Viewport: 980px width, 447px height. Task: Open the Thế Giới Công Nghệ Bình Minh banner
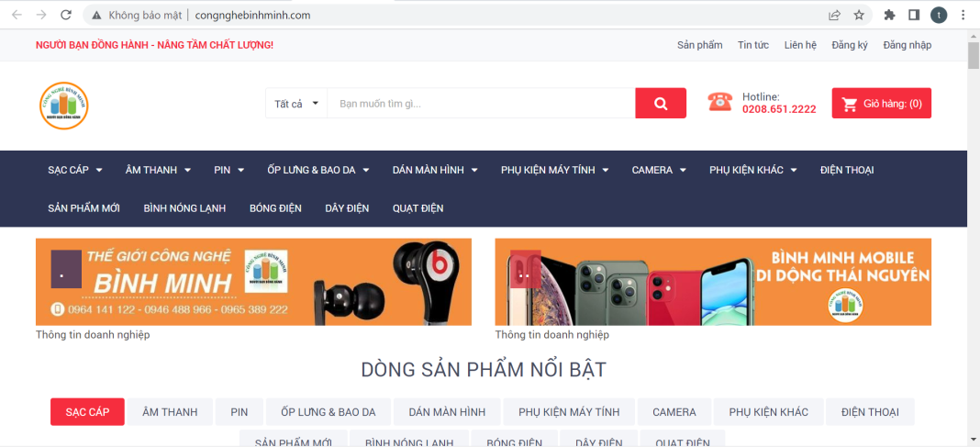(254, 282)
